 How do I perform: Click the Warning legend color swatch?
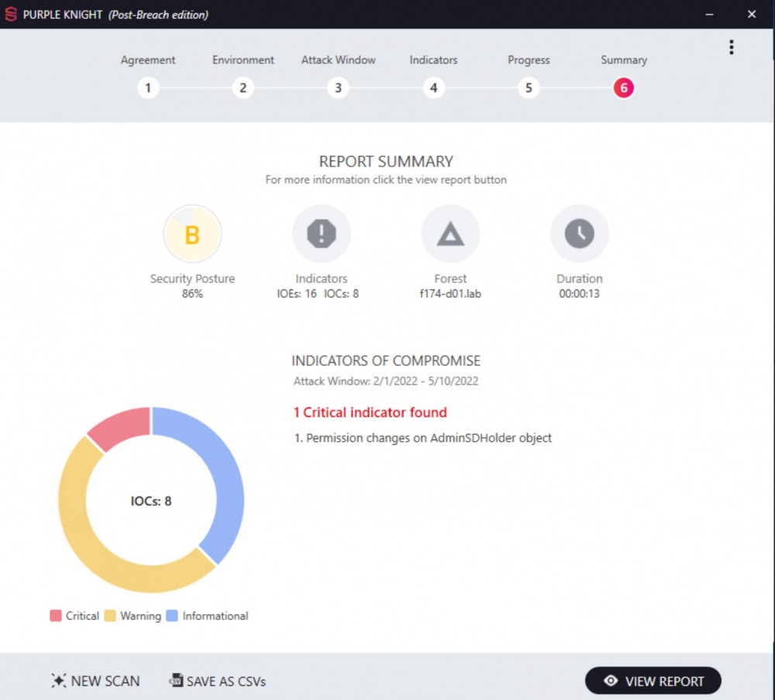tap(110, 616)
